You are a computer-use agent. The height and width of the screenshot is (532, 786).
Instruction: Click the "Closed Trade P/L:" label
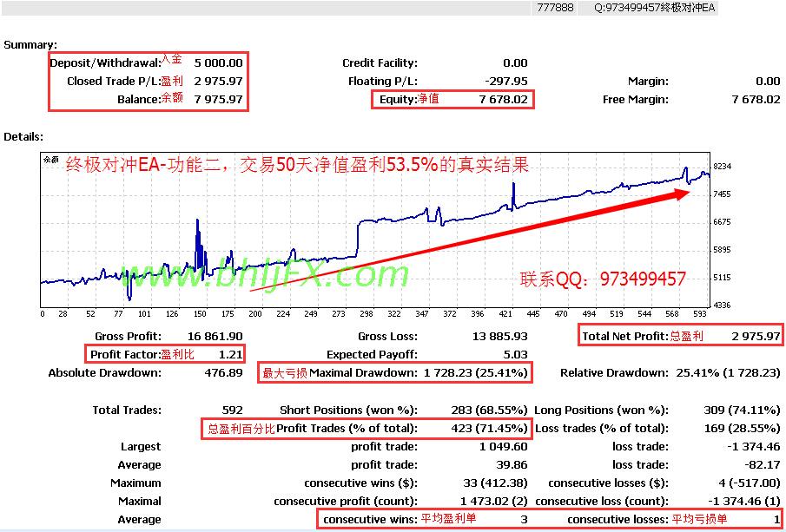(115, 82)
